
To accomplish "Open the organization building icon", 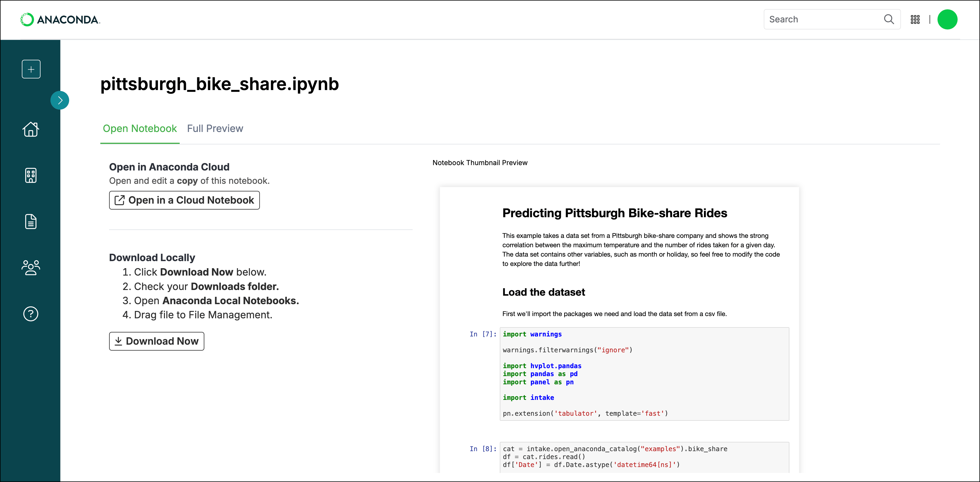I will tap(31, 175).
